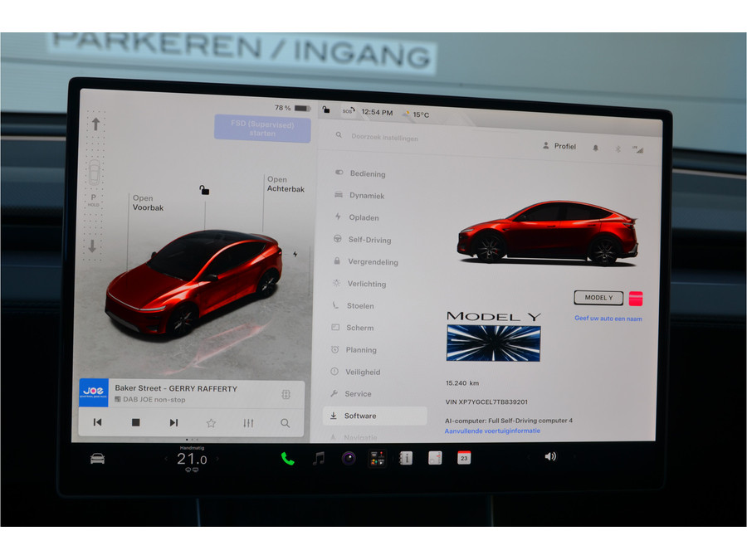
Task: Open the music media app
Action: click(318, 459)
